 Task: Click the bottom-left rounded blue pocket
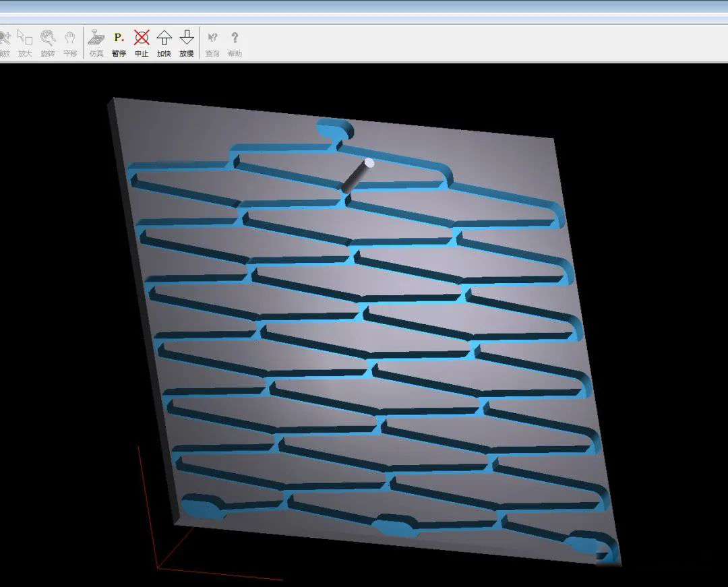tap(202, 505)
